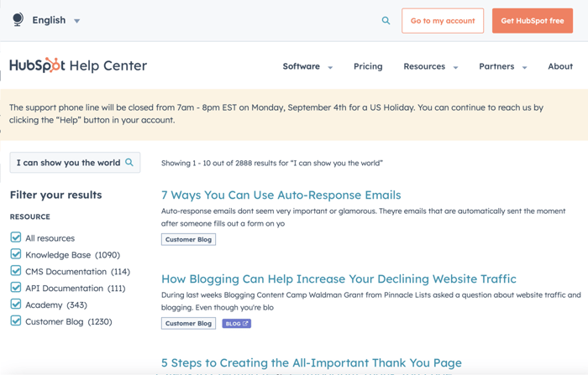Toggle the Academy (343) checkbox

[16, 304]
